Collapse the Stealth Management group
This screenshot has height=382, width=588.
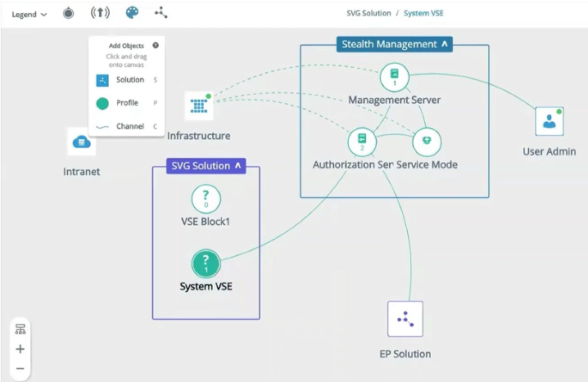tap(445, 44)
